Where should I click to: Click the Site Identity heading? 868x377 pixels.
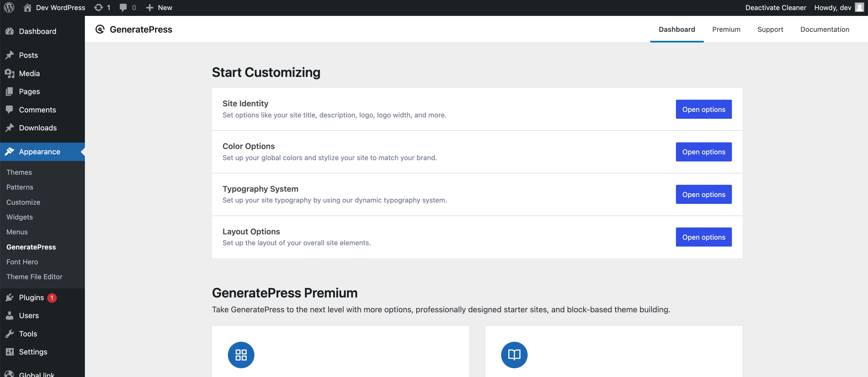pos(245,103)
